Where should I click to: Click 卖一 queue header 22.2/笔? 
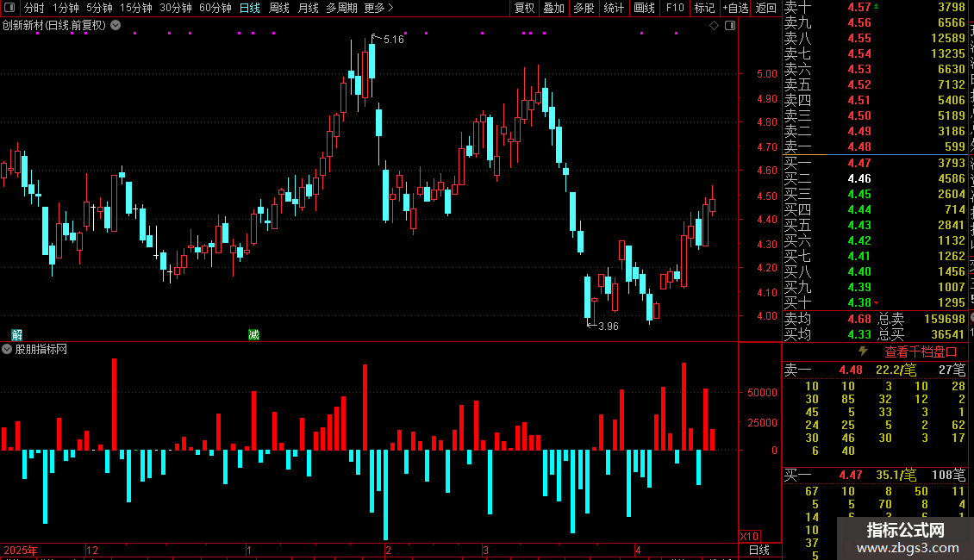pos(896,370)
